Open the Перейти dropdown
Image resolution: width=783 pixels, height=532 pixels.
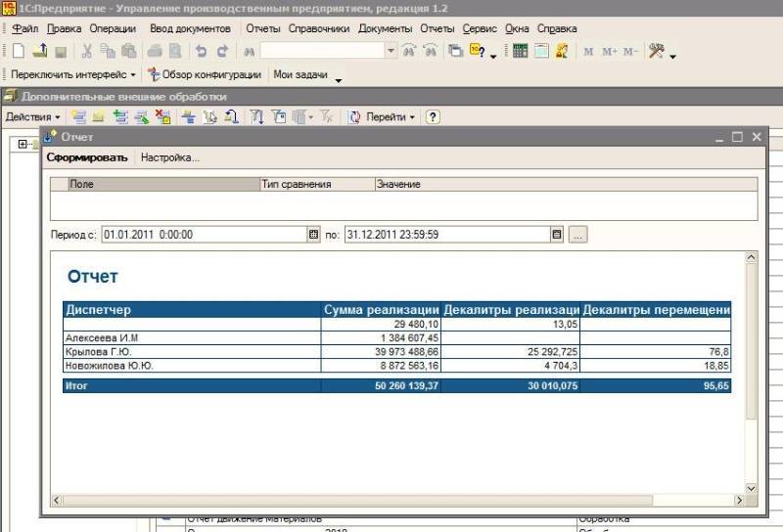390,117
